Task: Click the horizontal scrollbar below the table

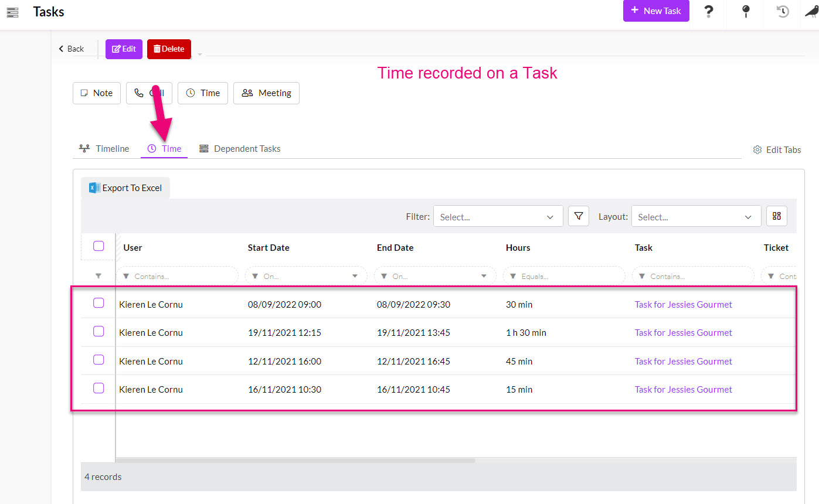Action: click(296, 461)
